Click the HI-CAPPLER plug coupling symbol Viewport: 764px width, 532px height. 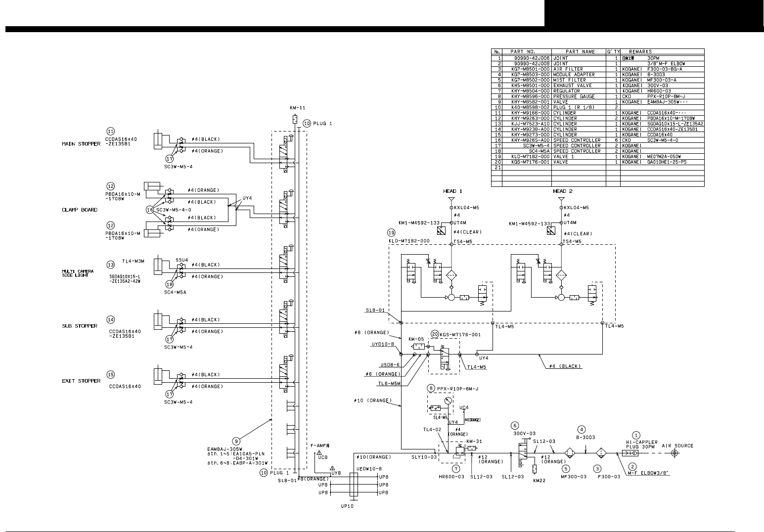pyautogui.click(x=631, y=452)
